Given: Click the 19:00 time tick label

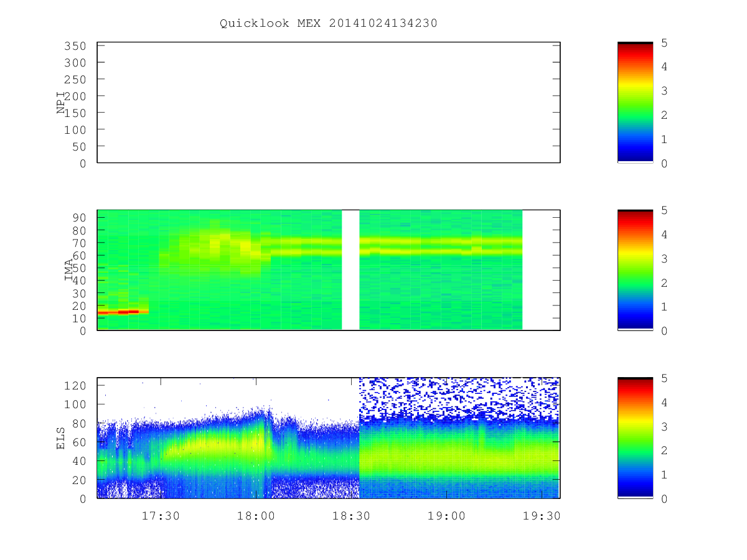Looking at the screenshot, I should (x=447, y=516).
